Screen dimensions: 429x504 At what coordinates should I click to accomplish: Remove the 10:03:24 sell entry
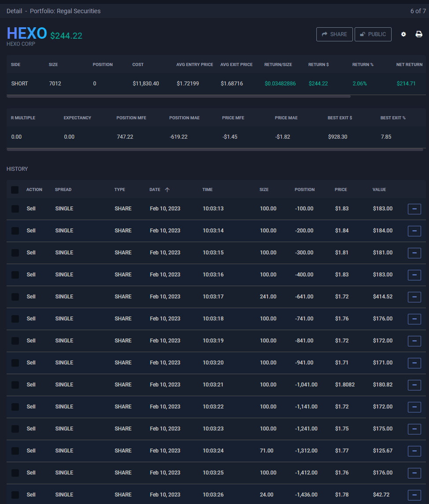pyautogui.click(x=414, y=451)
